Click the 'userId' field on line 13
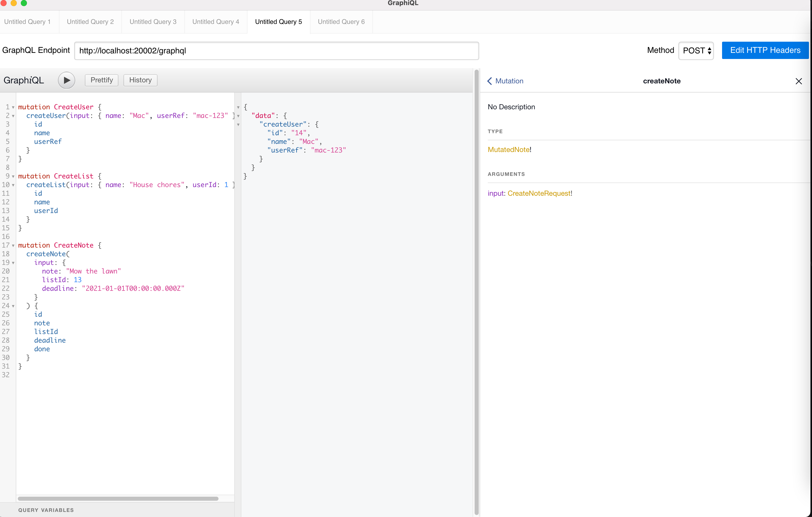812x517 pixels. (46, 211)
